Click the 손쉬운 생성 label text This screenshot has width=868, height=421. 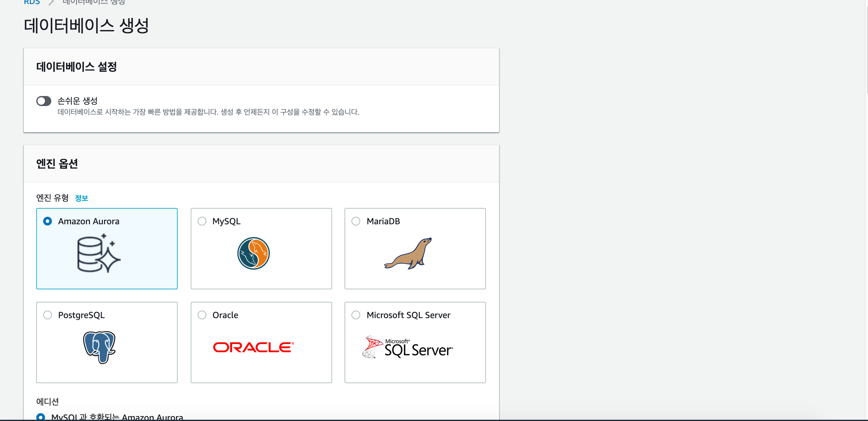(x=77, y=101)
